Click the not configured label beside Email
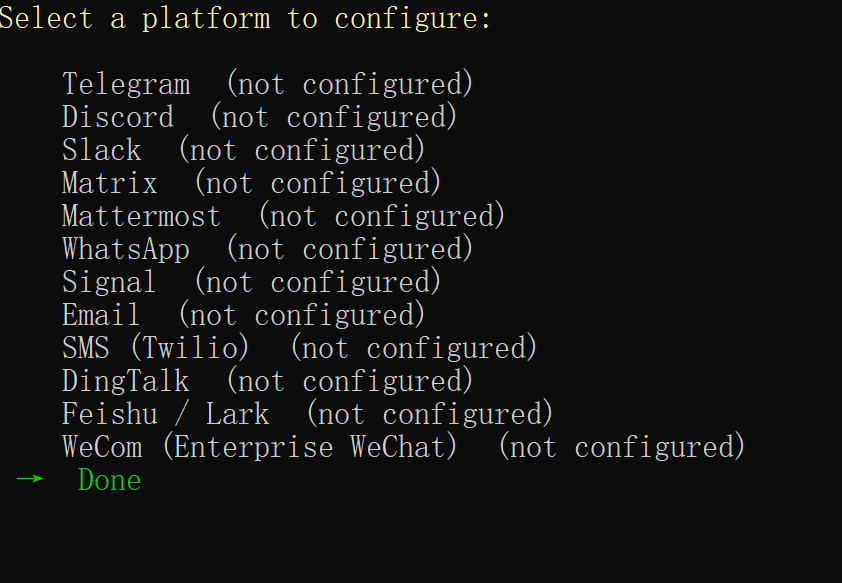 pos(302,316)
